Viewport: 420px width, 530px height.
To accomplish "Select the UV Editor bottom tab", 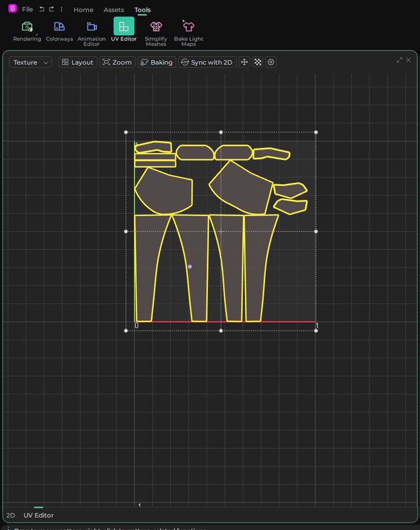I will click(x=39, y=515).
